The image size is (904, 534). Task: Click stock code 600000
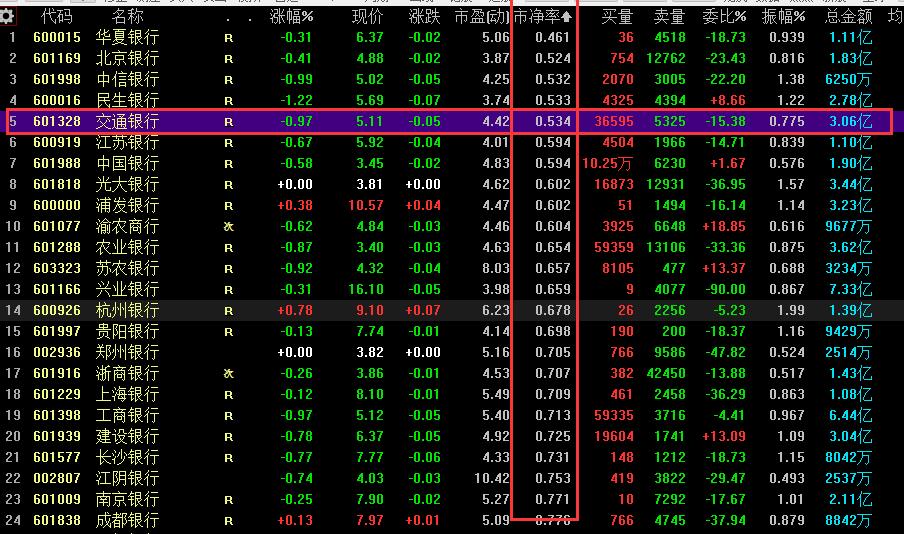point(57,205)
